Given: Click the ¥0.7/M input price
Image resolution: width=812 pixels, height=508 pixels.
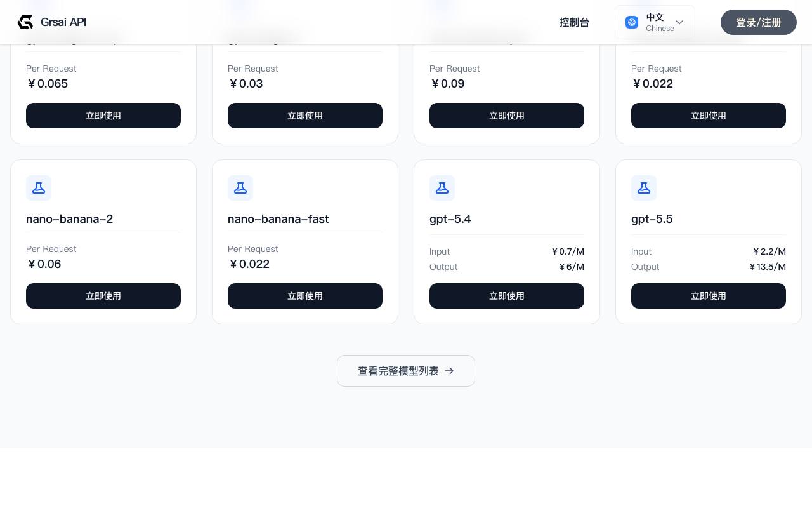Looking at the screenshot, I should [x=567, y=251].
